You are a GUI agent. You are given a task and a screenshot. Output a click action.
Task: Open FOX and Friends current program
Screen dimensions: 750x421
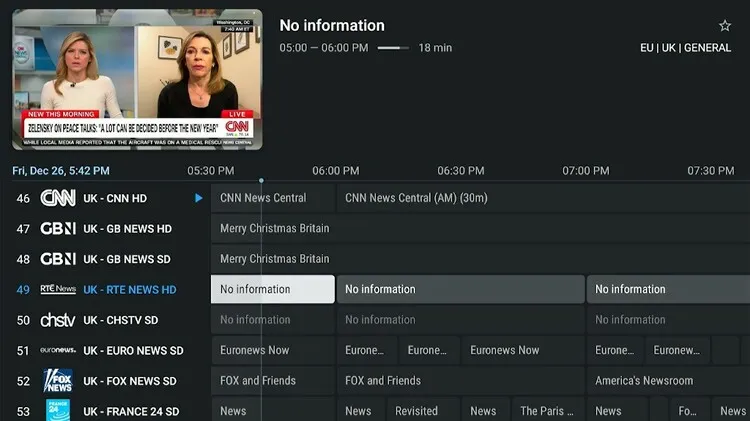(273, 380)
